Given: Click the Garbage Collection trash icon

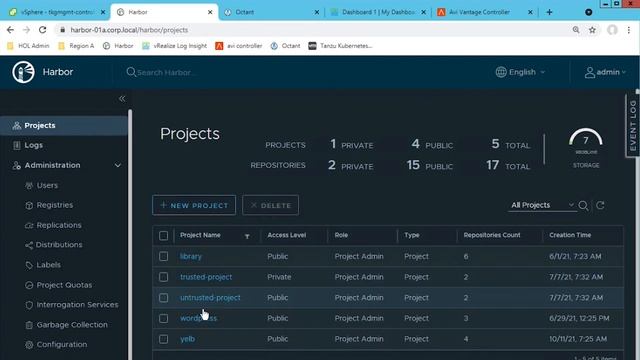Looking at the screenshot, I should [x=29, y=325].
